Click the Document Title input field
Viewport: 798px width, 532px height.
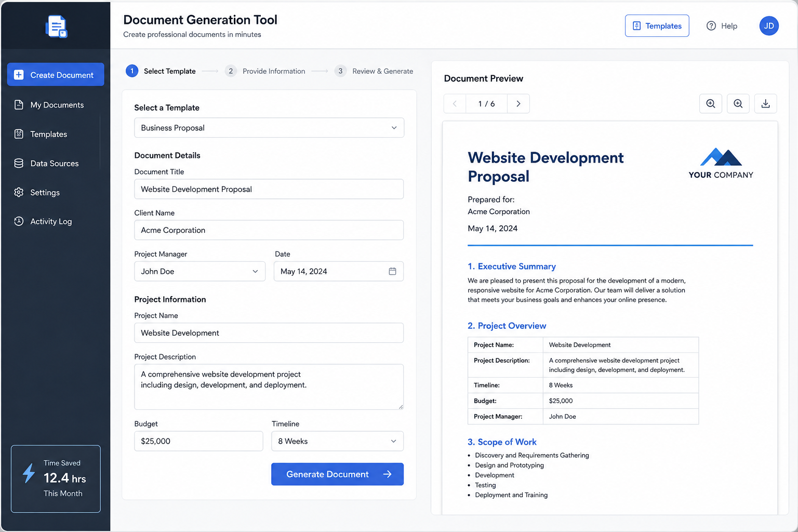(x=269, y=189)
